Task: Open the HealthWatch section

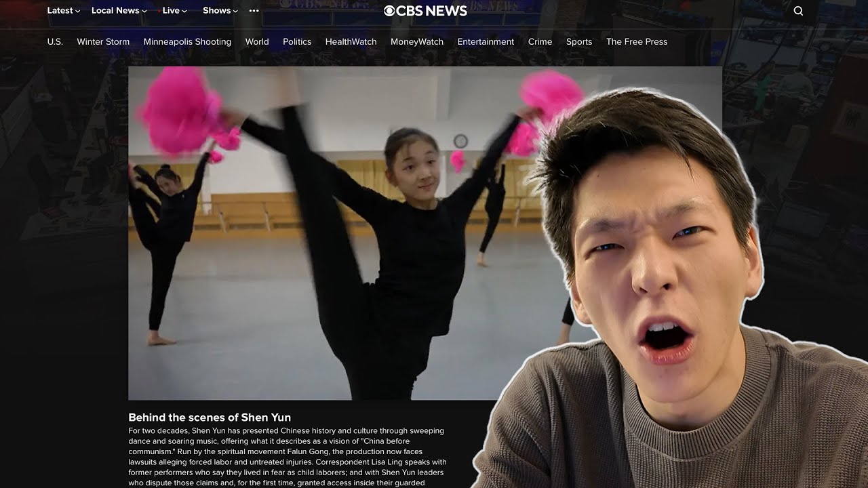Action: tap(351, 42)
